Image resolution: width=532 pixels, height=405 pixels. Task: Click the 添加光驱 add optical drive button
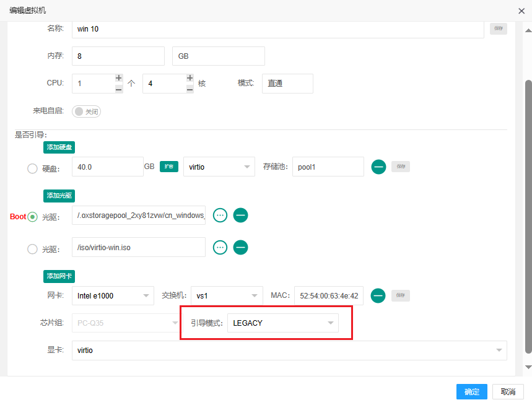[x=59, y=196]
